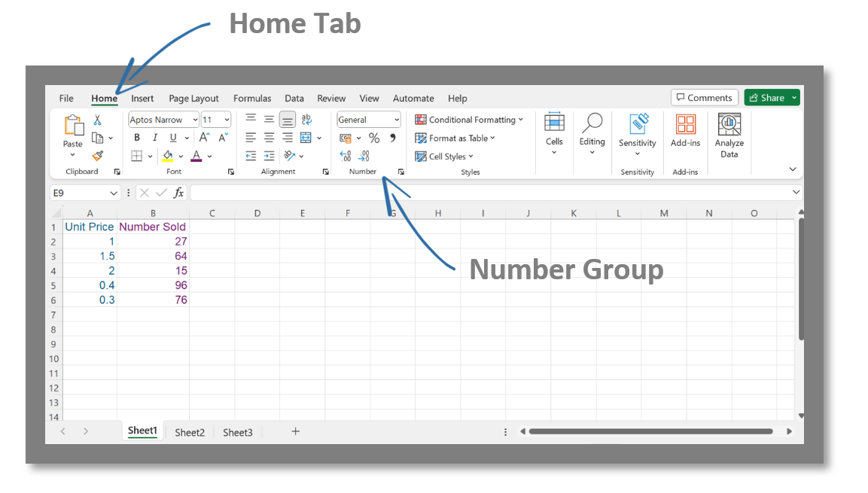This screenshot has width=868, height=493.
Task: Expand the formula bar
Action: coord(796,192)
